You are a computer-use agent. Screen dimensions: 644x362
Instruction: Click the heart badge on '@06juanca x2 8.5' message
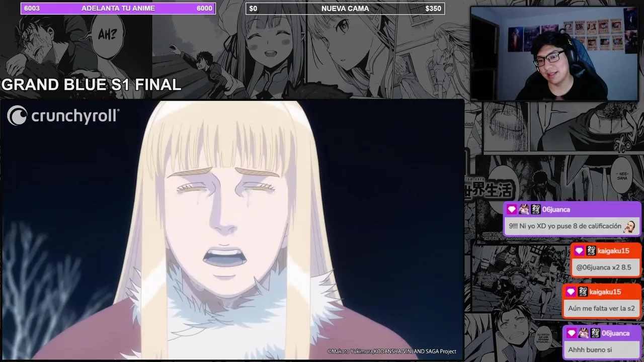[x=579, y=251]
